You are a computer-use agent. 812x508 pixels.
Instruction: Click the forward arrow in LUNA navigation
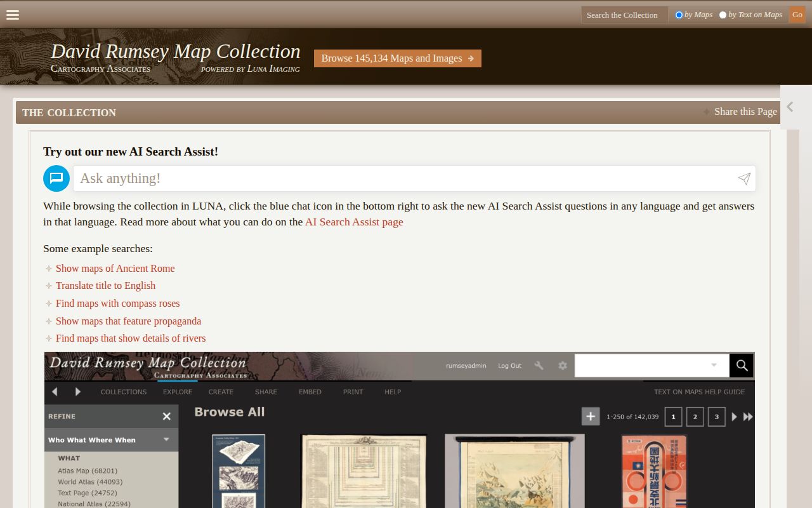tap(77, 392)
